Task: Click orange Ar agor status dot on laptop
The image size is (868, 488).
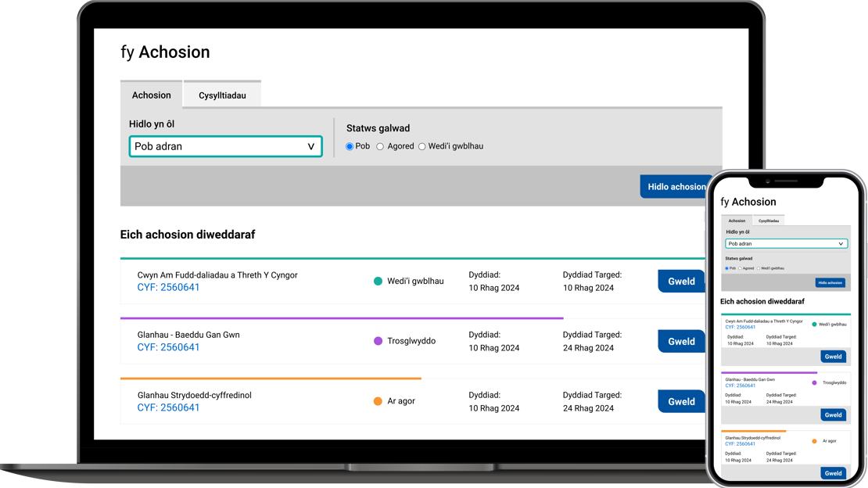Action: [x=378, y=401]
